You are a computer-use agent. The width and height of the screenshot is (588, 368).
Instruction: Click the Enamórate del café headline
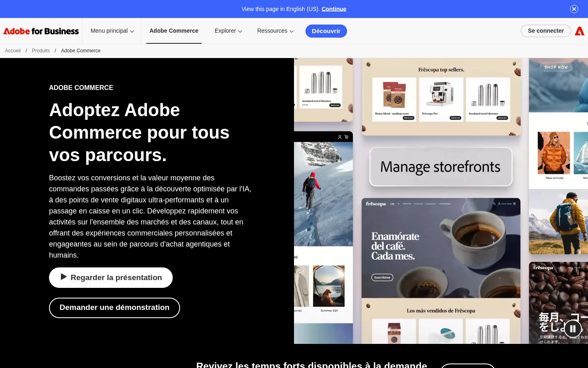pos(395,246)
